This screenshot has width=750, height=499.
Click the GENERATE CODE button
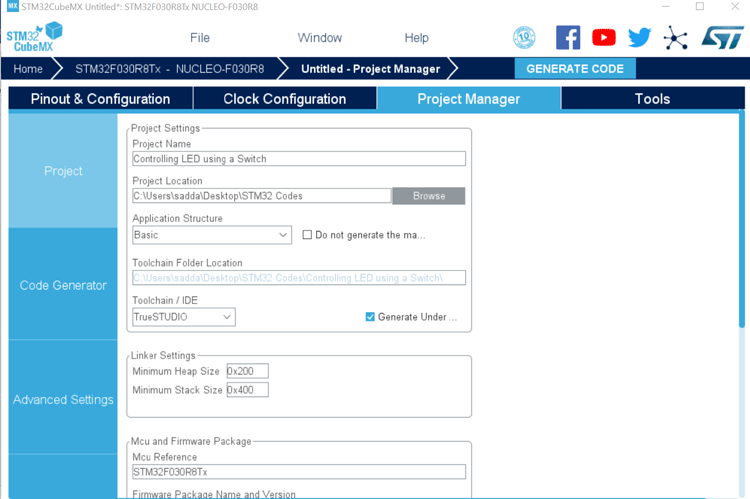point(575,69)
